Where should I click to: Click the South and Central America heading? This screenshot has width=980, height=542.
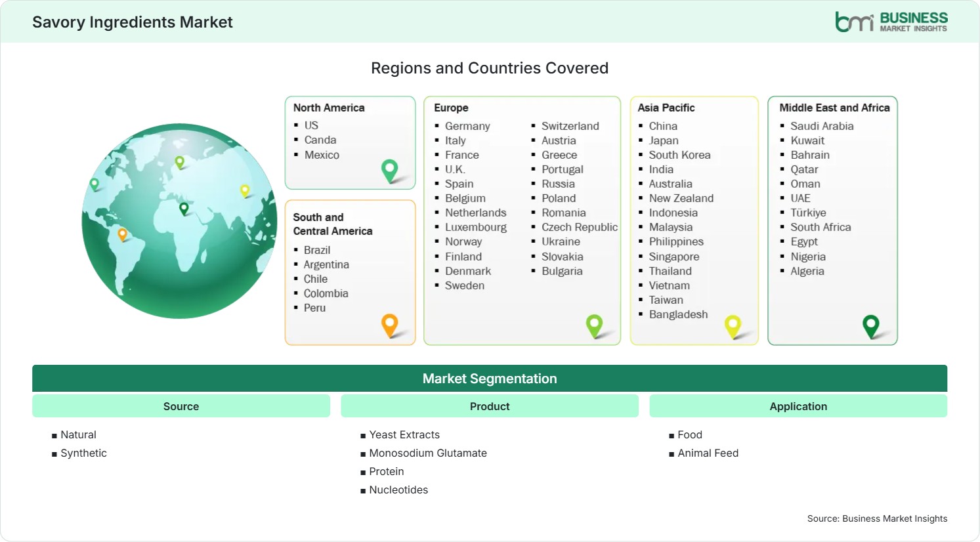click(x=333, y=224)
